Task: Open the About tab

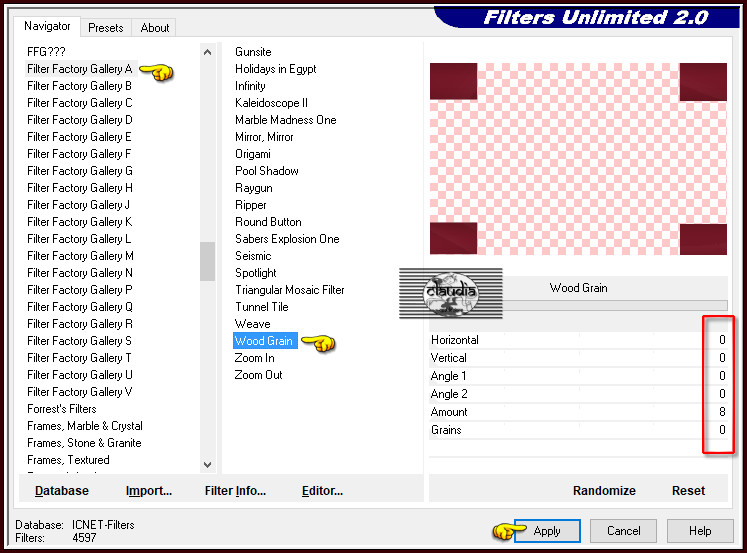Action: (x=154, y=28)
